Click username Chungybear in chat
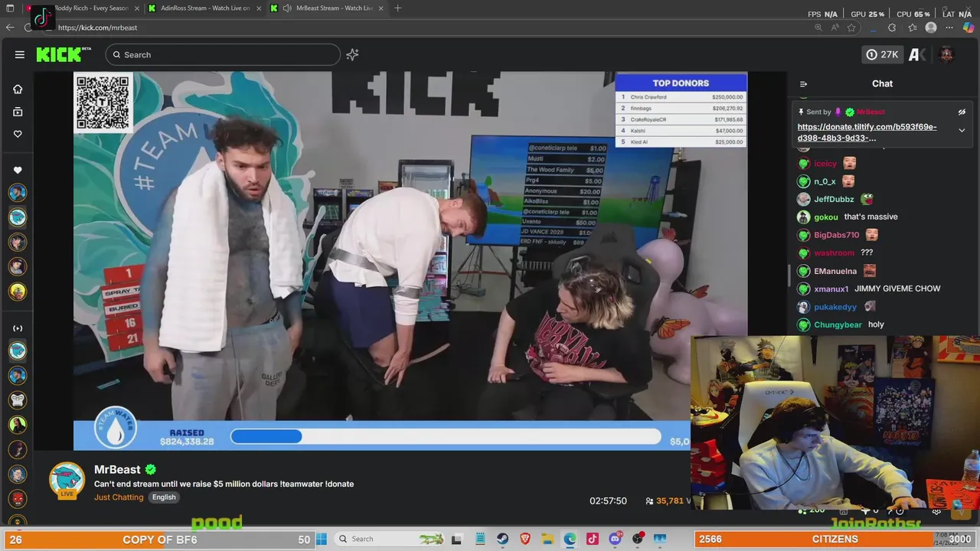Viewport: 980px width, 551px height. [x=838, y=325]
